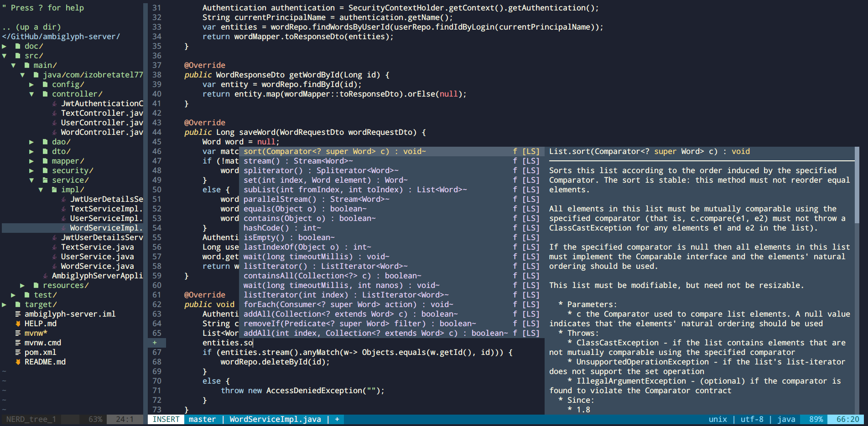The image size is (868, 426).
Task: Open UserServiceImpl. file in the tree
Action: click(x=106, y=218)
